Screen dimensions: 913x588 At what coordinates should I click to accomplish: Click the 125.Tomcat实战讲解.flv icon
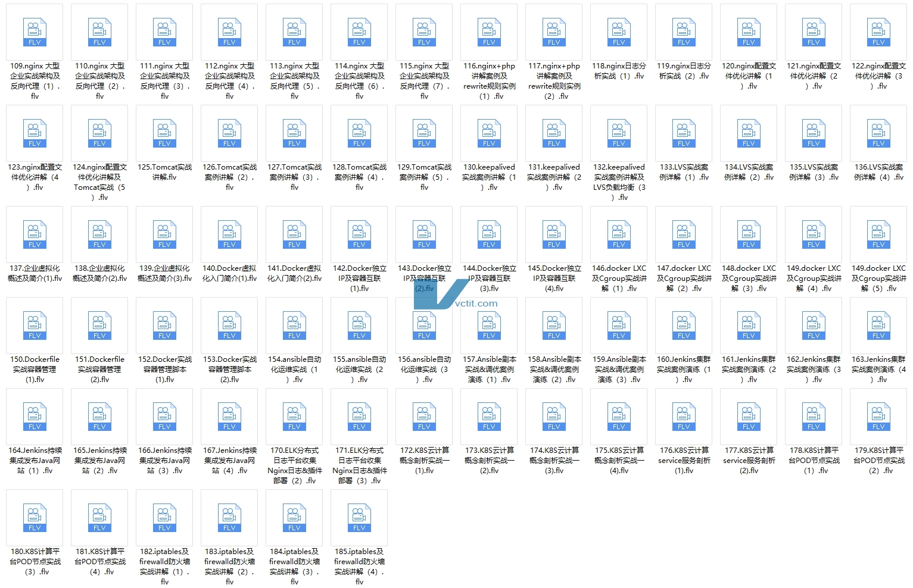[x=164, y=133]
